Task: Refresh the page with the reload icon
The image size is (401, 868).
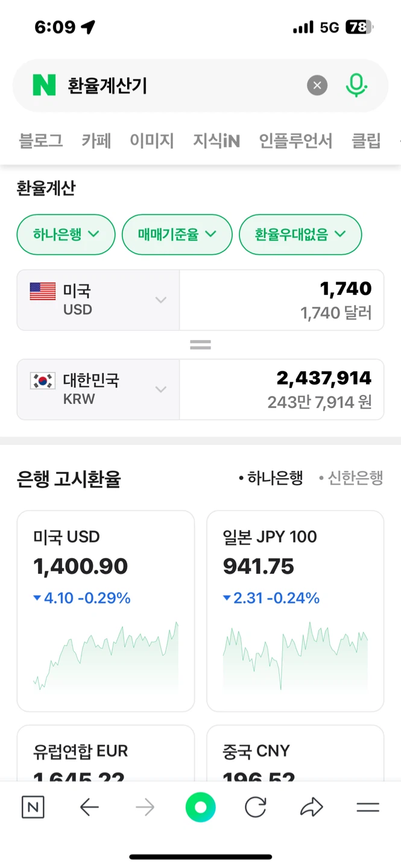Action: pyautogui.click(x=256, y=807)
